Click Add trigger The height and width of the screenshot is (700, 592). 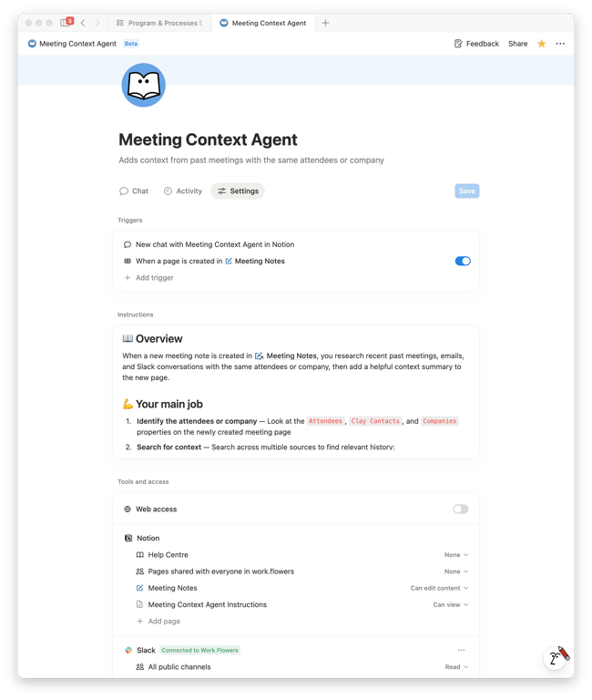click(149, 277)
